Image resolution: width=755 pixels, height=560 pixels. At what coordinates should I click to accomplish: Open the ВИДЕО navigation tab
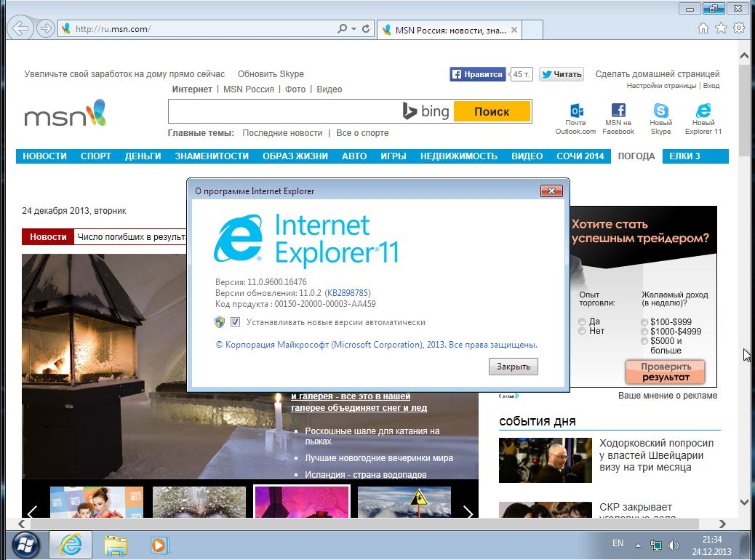[x=527, y=156]
